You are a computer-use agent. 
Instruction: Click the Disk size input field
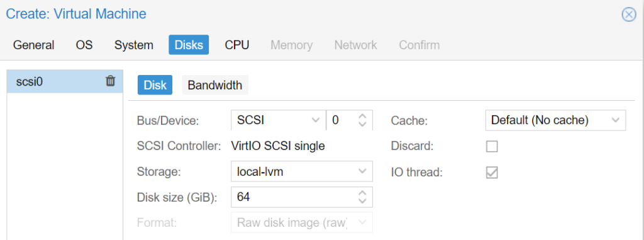294,197
